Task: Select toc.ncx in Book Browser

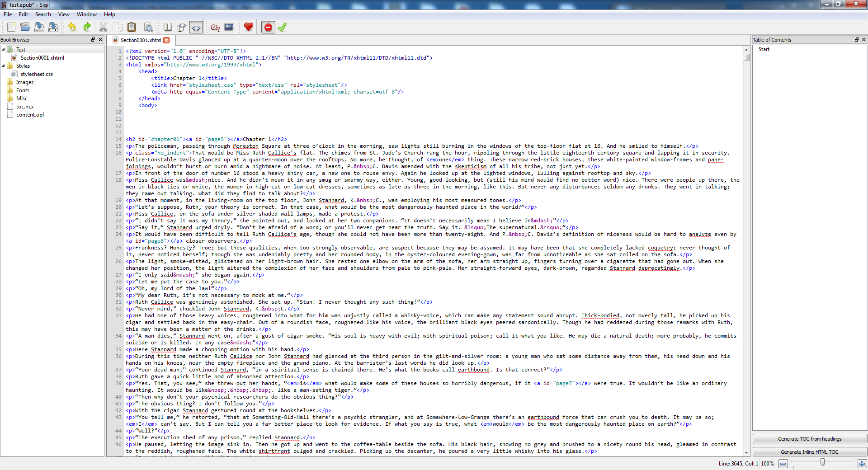Action: pyautogui.click(x=25, y=107)
